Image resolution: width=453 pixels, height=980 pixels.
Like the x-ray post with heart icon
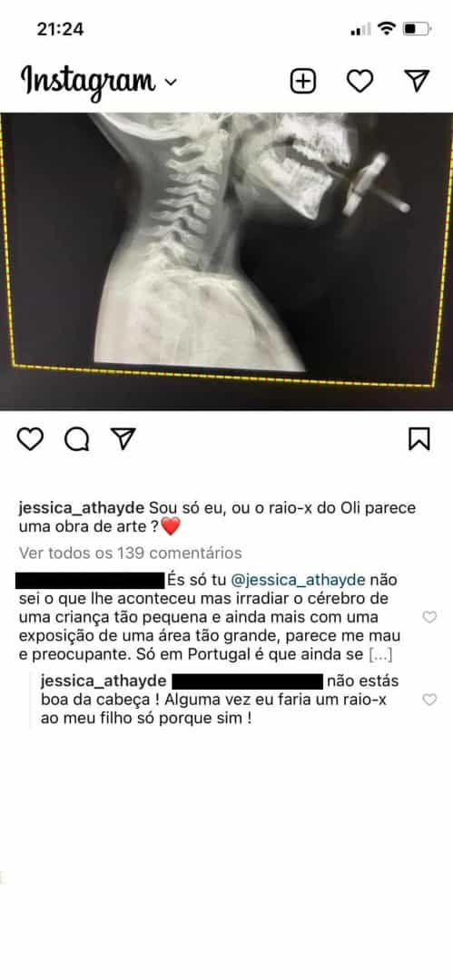30,439
